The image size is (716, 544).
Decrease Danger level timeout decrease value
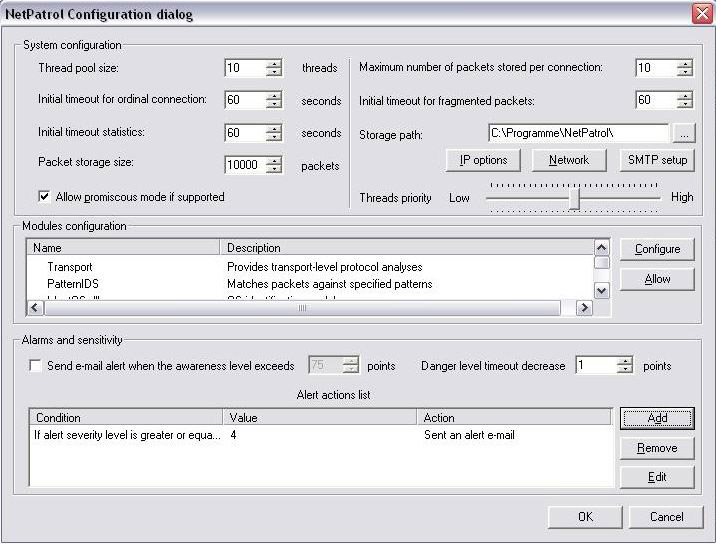coord(624,369)
